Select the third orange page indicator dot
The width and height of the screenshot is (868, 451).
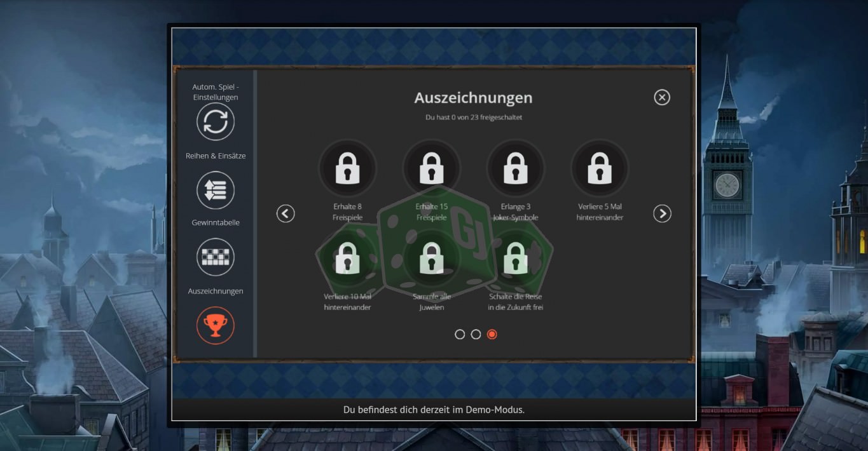pos(492,334)
